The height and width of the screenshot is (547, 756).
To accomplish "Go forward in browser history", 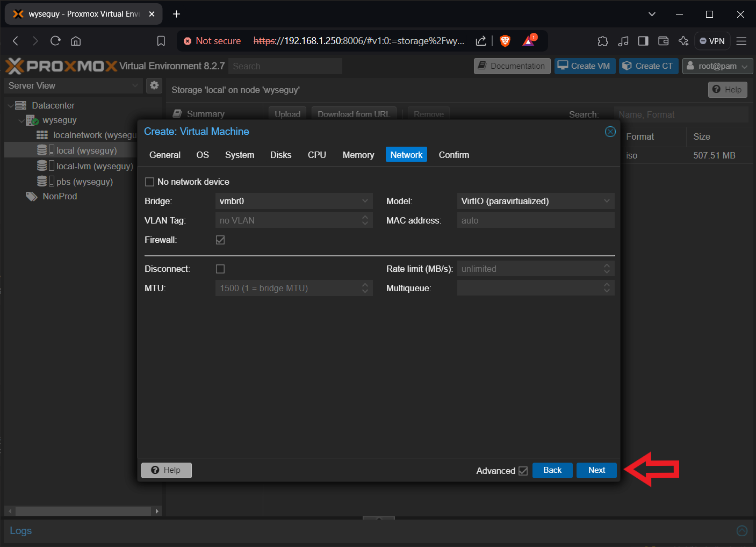I will [35, 41].
